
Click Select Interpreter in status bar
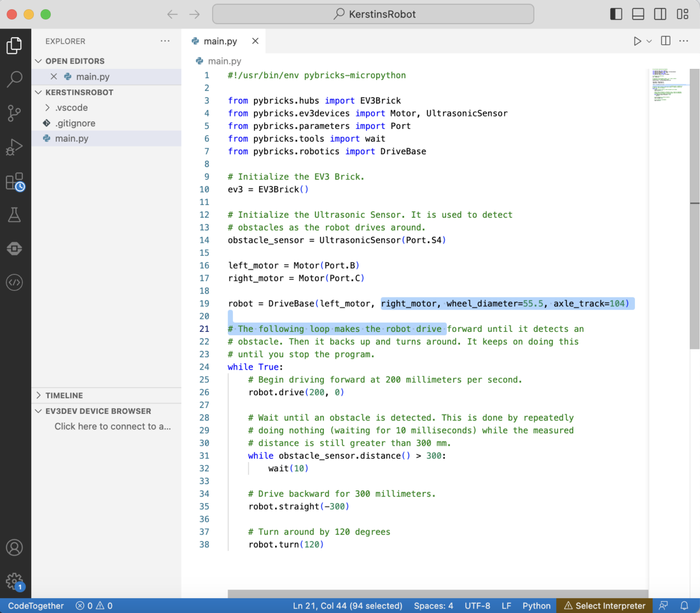click(x=604, y=605)
